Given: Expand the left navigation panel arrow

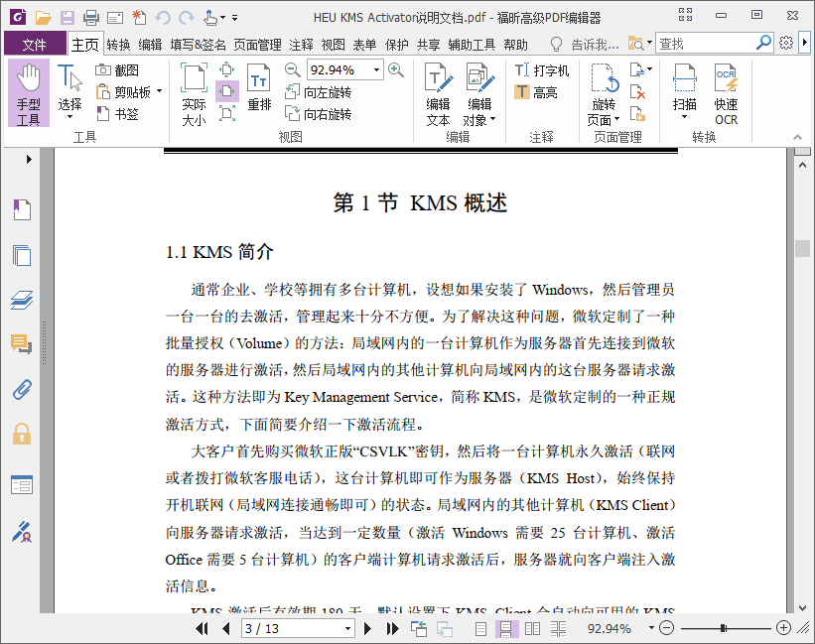Looking at the screenshot, I should (x=29, y=159).
